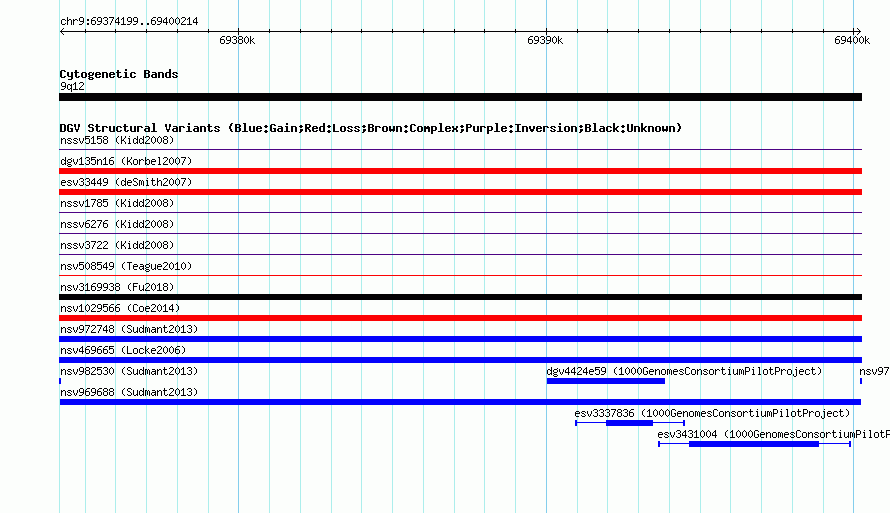Click the truncated nsv97 label at right edge
Viewport: 890px width, 513px height.
pos(874,371)
